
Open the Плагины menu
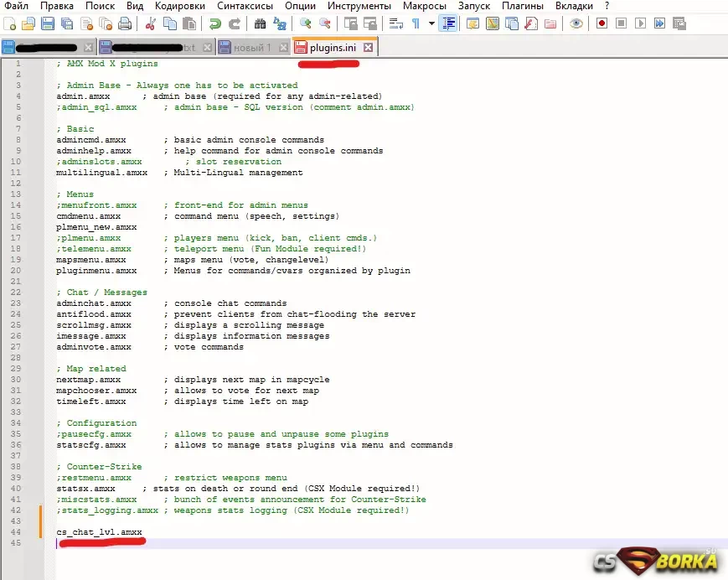coord(523,6)
